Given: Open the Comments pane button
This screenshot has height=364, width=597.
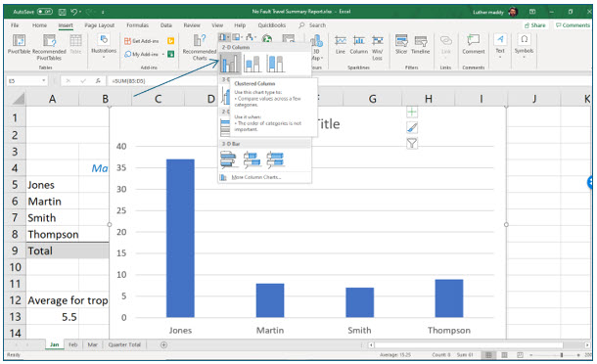Looking at the screenshot, I should [x=573, y=25].
